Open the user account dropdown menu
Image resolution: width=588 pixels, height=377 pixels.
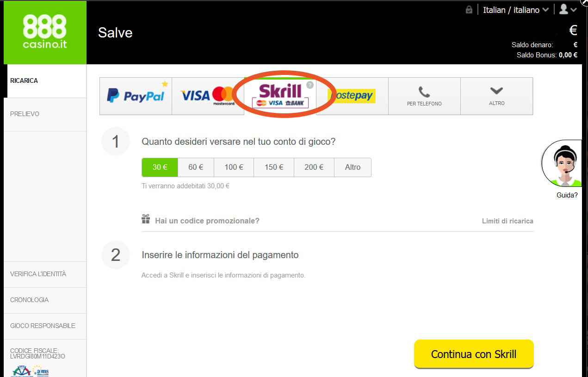click(568, 9)
